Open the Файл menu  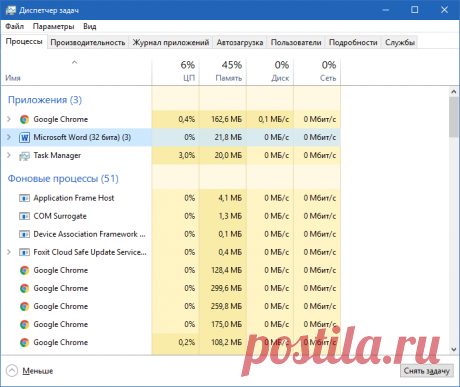click(14, 26)
